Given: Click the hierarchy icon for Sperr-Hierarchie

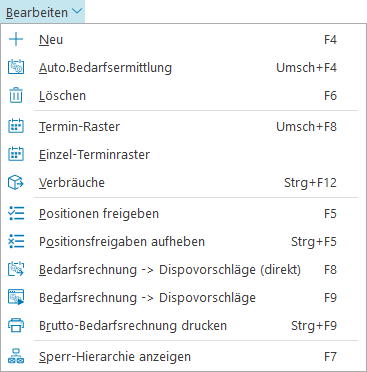Looking at the screenshot, I should coord(16,356).
